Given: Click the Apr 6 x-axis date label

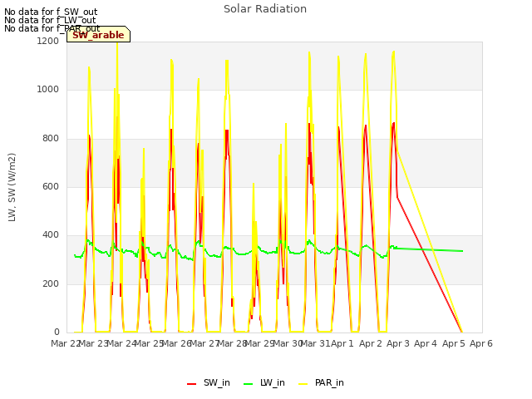Looking at the screenshot, I should 481,343.
